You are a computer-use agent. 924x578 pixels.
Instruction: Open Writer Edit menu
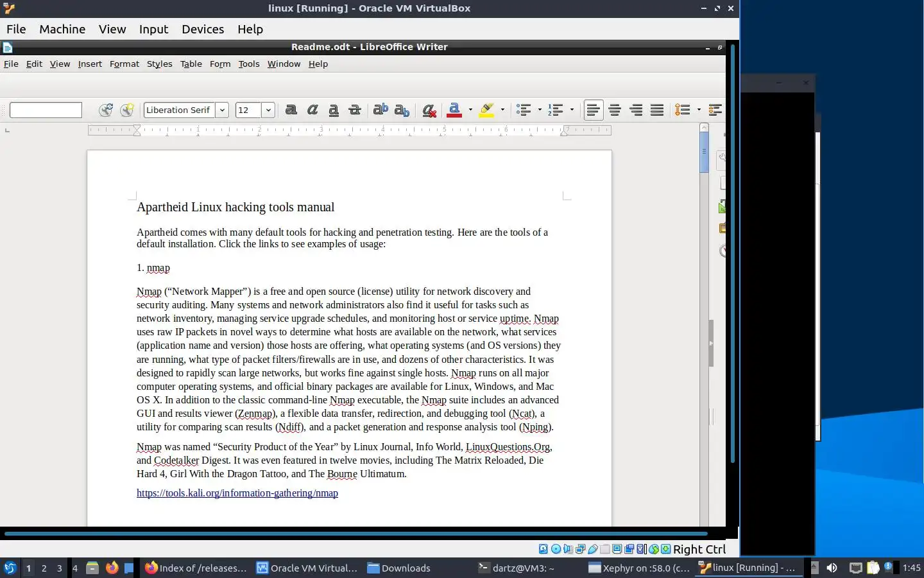[34, 64]
